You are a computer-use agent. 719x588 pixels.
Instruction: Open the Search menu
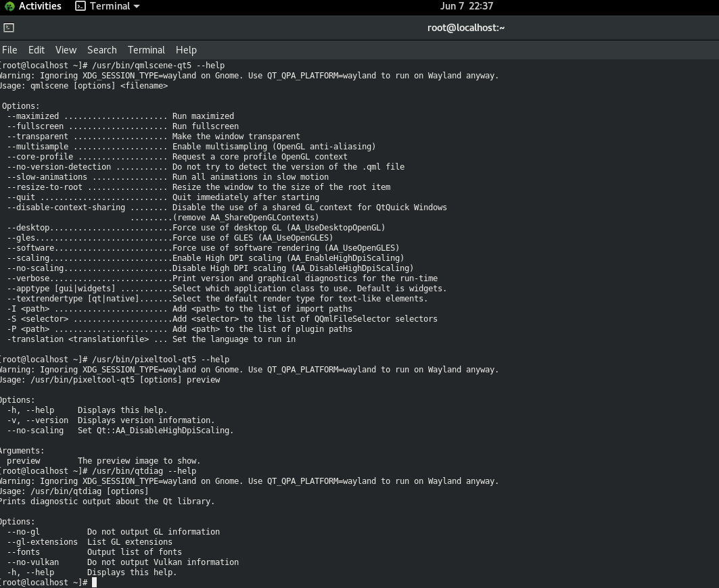(101, 50)
